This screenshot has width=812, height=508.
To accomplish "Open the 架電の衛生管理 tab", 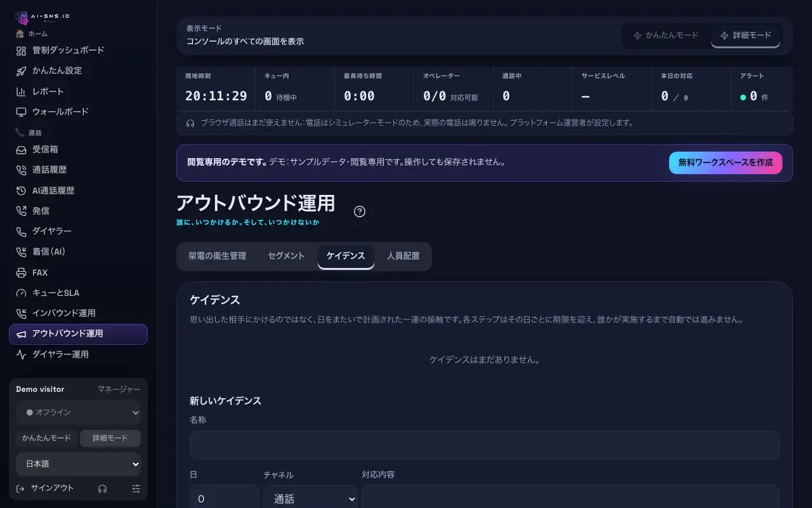I will (x=217, y=256).
